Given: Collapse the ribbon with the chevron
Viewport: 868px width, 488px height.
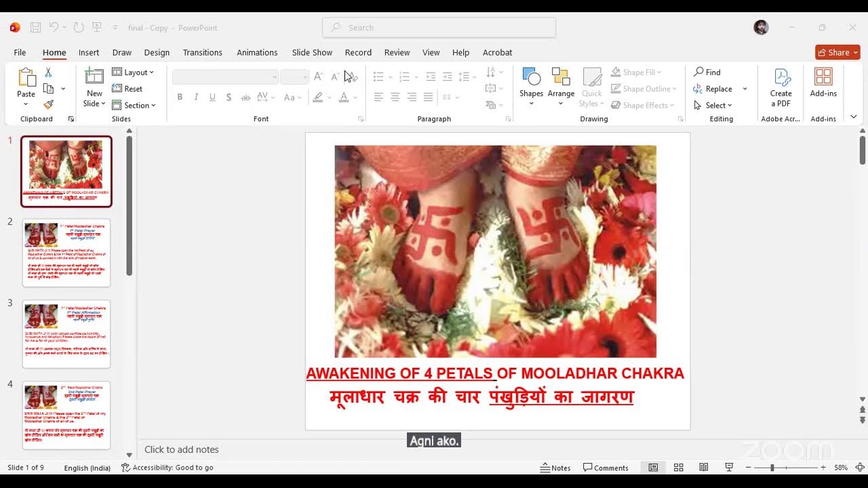Looking at the screenshot, I should [x=854, y=117].
